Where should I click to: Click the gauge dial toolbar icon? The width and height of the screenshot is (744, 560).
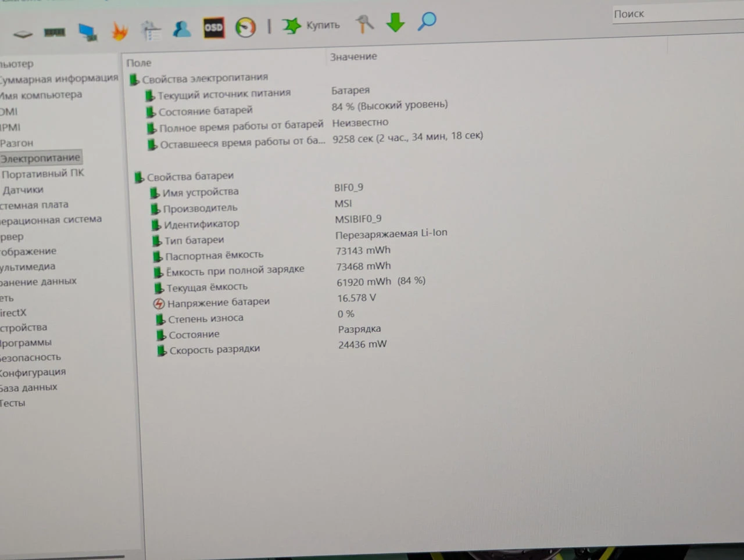(245, 27)
